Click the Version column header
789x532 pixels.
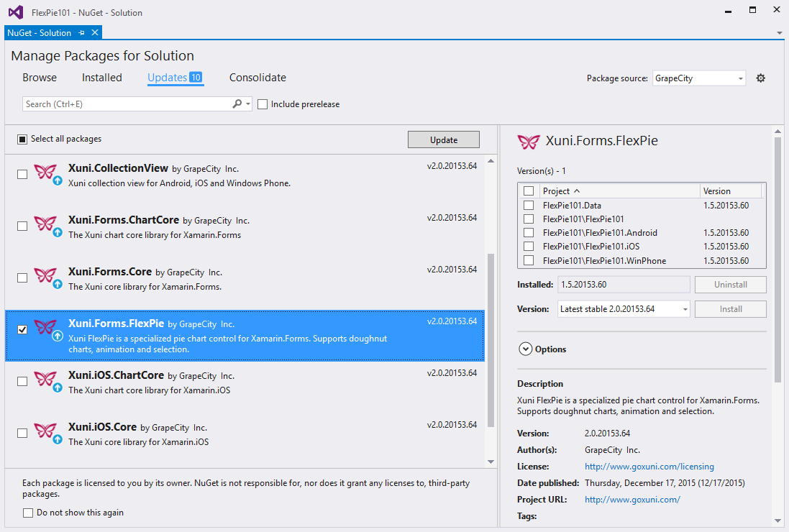pyautogui.click(x=731, y=191)
